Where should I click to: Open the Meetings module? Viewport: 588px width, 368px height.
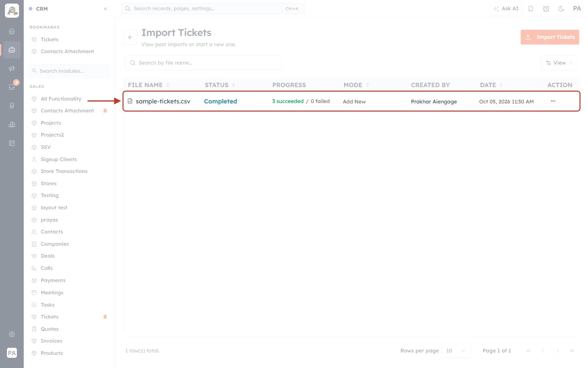pos(52,293)
